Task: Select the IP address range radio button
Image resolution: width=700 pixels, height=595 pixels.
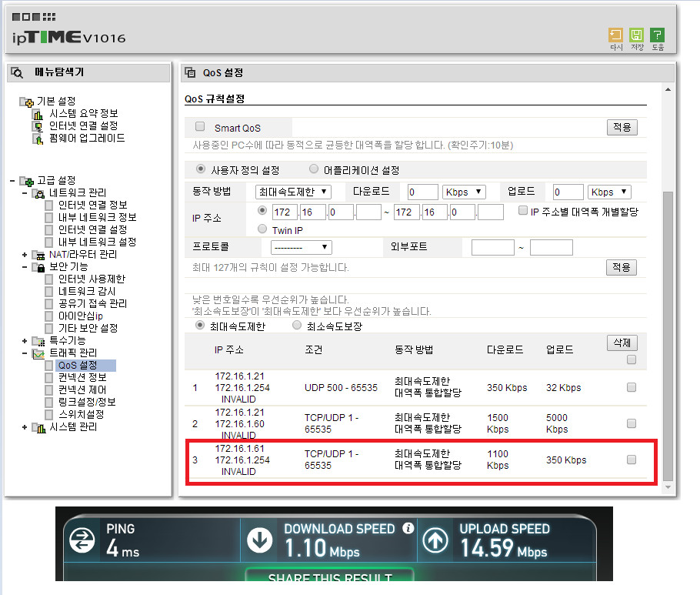Action: click(x=262, y=210)
